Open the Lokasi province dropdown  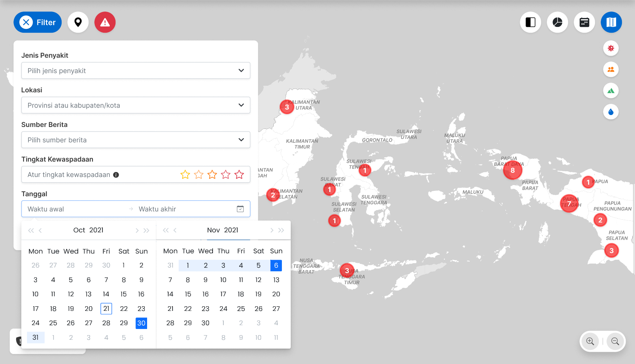coord(136,105)
